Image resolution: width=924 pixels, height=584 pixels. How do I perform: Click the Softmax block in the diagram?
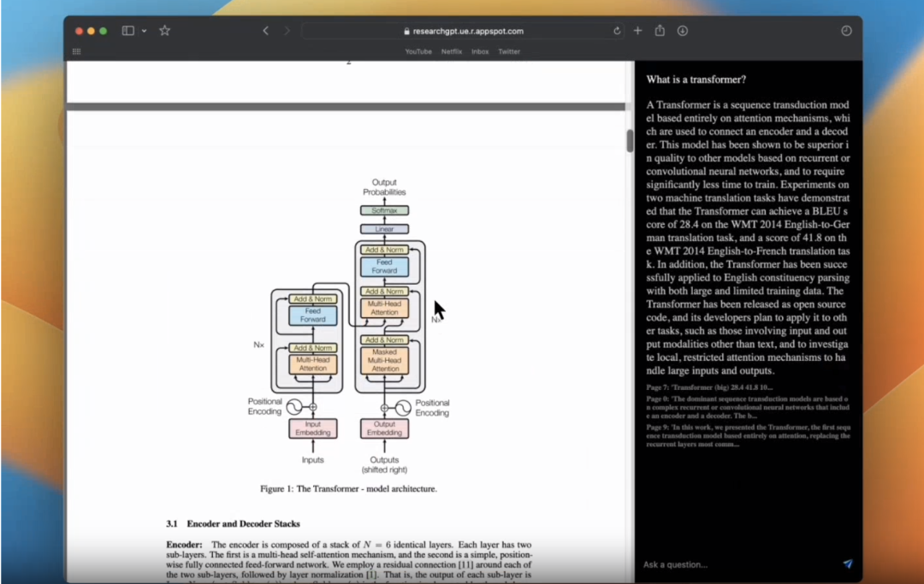point(384,210)
